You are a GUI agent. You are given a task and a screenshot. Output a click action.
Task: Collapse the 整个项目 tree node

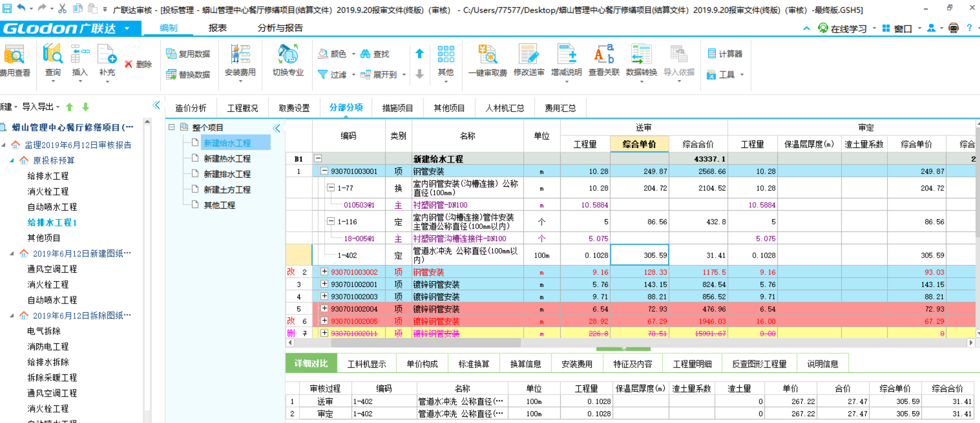pyautogui.click(x=172, y=127)
